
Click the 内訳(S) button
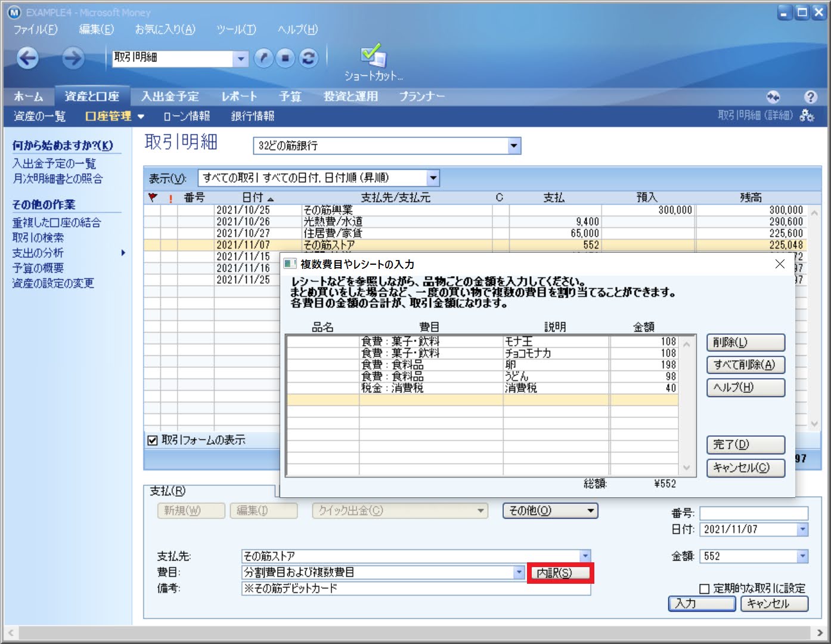[x=559, y=573]
